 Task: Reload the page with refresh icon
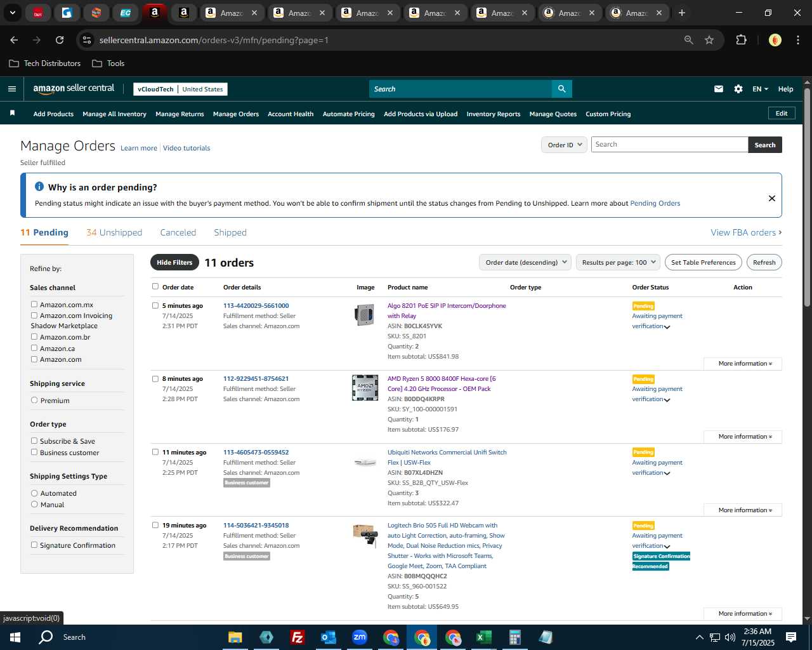point(60,40)
